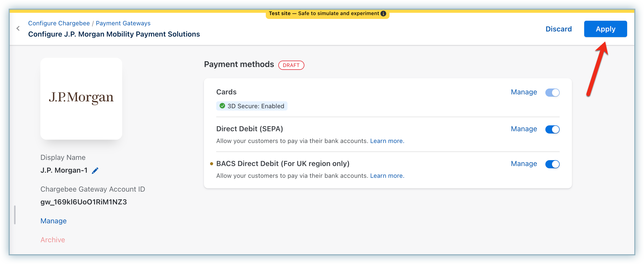
Task: Click the J.P.Morgan logo card
Action: point(81,98)
